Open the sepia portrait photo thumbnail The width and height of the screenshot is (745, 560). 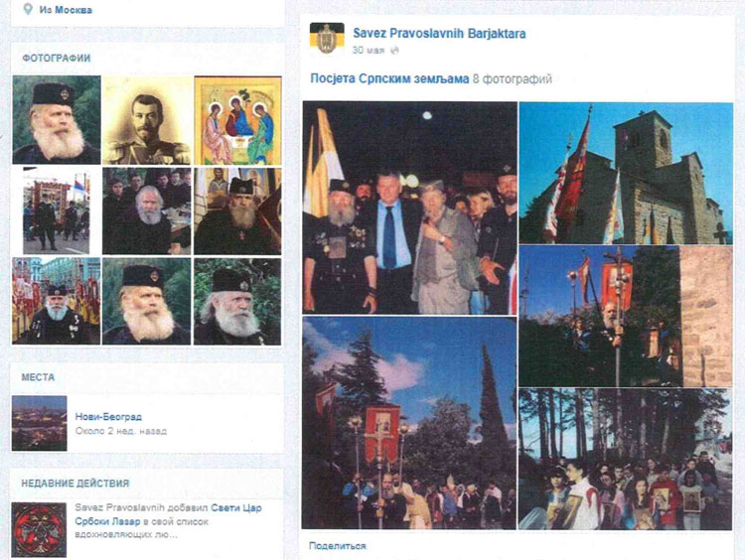147,121
